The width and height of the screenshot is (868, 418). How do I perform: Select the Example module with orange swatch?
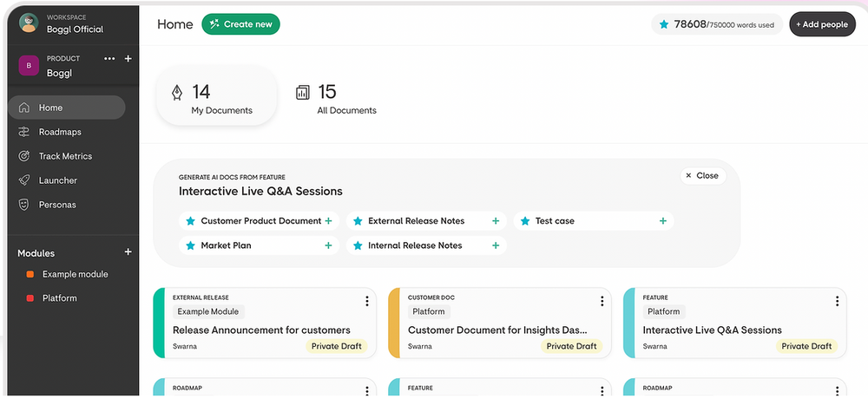click(x=75, y=274)
